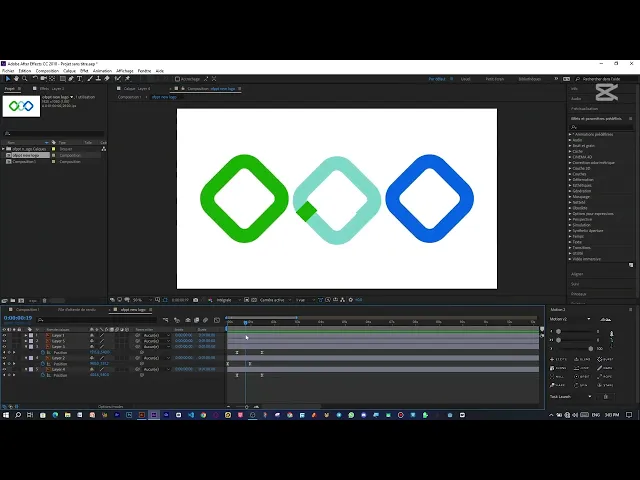Adjust the third Motion v2 slider at 100

click(591, 349)
